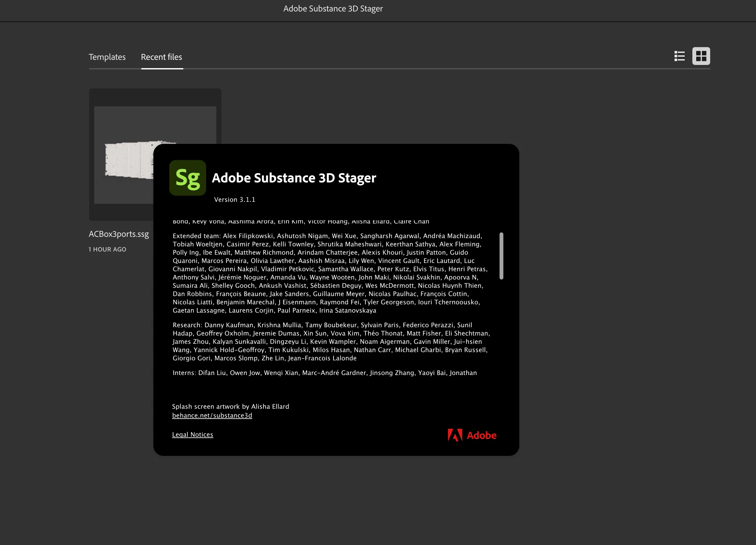Switch to list view layout icon

[x=679, y=56]
